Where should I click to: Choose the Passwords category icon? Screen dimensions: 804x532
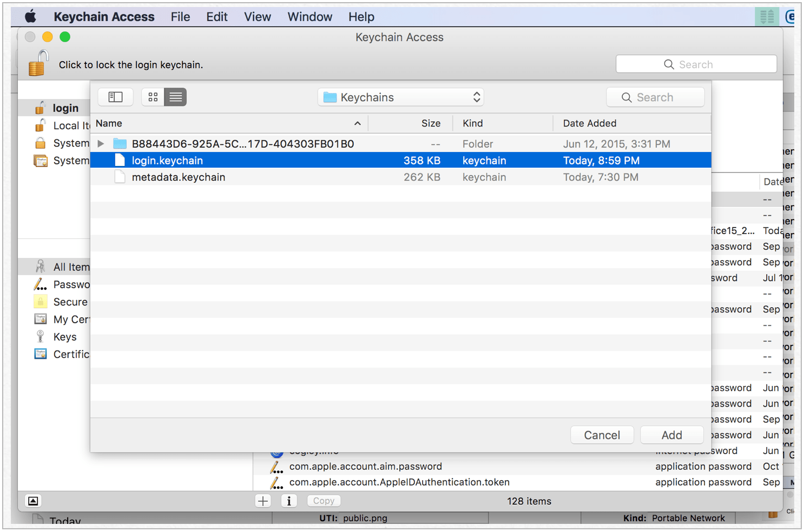(40, 284)
